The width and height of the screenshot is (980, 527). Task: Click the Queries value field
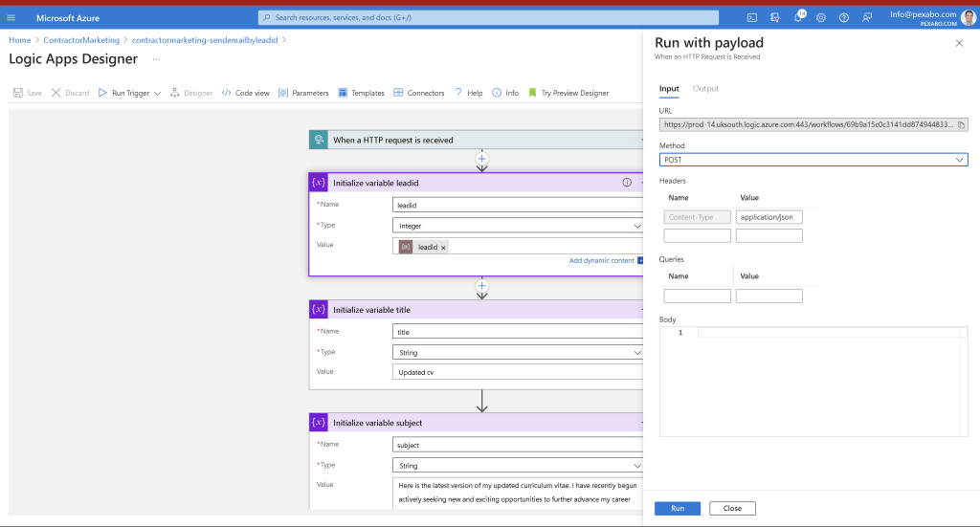click(768, 296)
